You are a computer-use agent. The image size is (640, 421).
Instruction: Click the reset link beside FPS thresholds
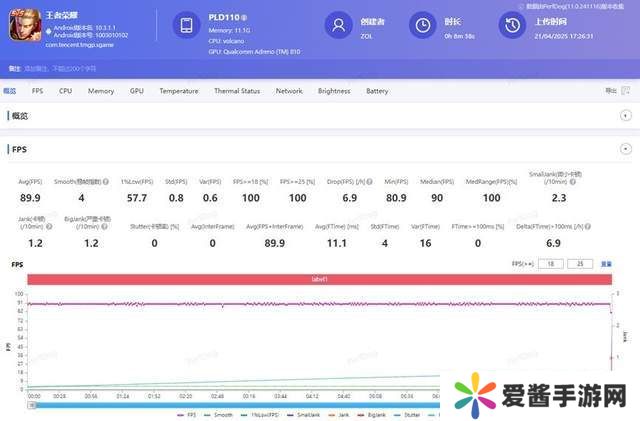(606, 264)
